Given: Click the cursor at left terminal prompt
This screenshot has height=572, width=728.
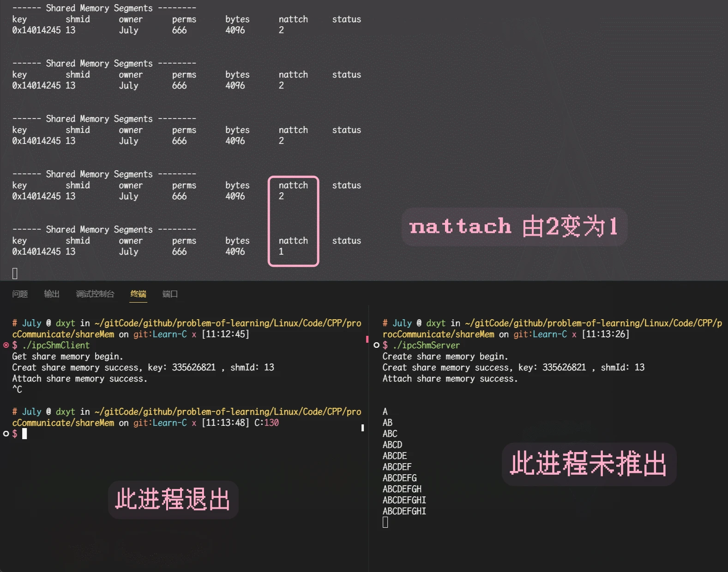Looking at the screenshot, I should click(24, 434).
